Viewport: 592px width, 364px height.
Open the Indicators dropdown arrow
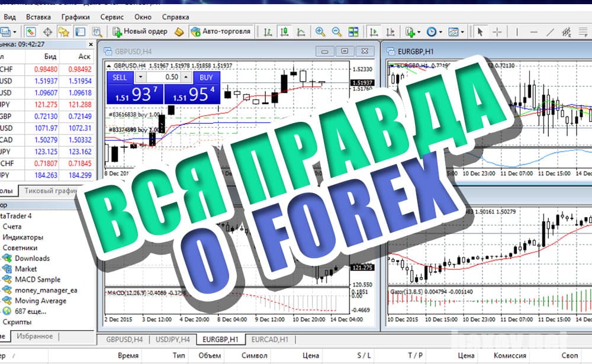point(419,31)
